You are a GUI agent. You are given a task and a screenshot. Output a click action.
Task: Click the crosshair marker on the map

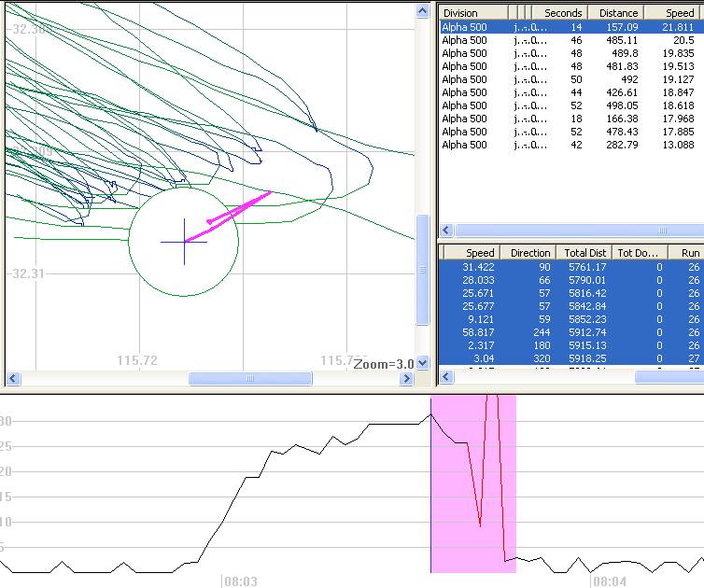coord(184,242)
